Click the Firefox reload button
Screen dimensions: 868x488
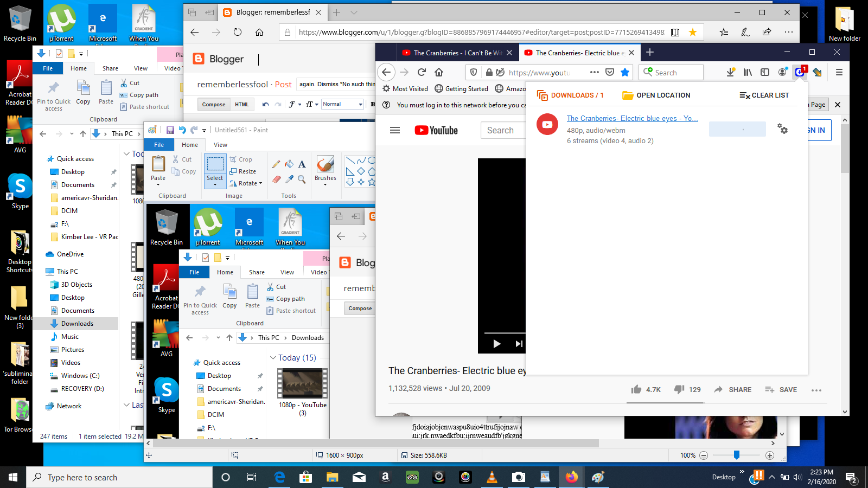coord(422,72)
